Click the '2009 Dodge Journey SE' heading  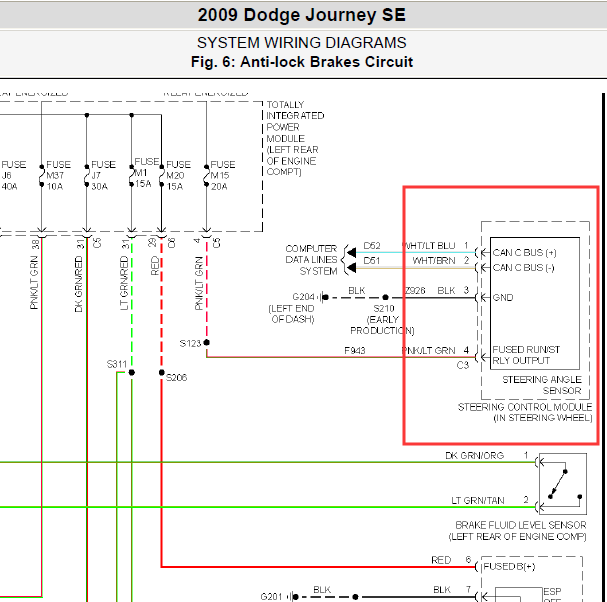302,15
